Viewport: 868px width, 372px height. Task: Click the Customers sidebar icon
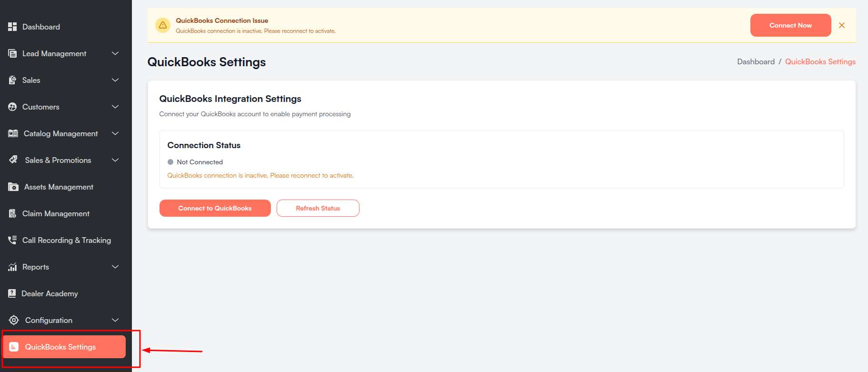coord(12,107)
